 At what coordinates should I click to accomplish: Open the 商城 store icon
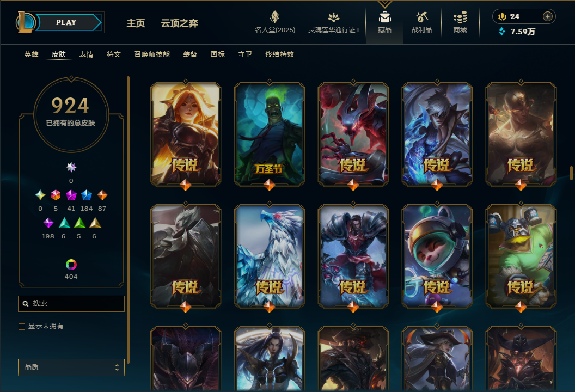[x=460, y=17]
